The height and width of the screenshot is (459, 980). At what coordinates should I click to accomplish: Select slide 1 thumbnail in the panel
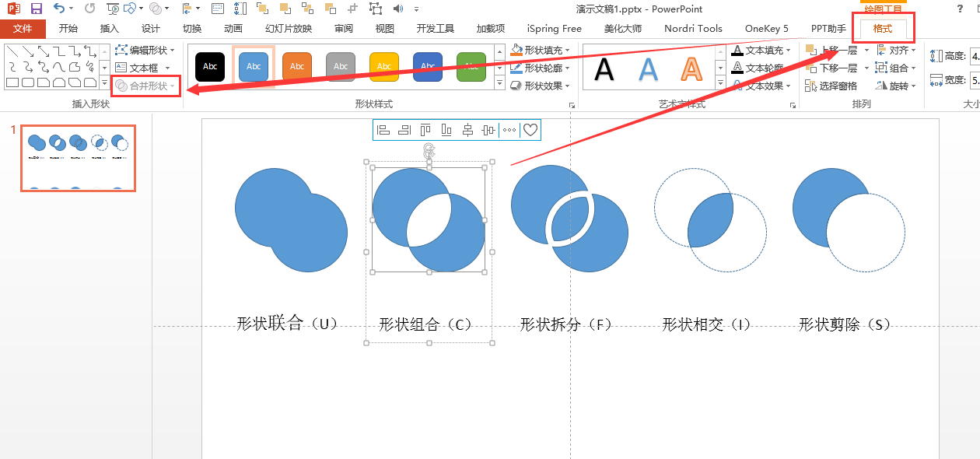[78, 158]
